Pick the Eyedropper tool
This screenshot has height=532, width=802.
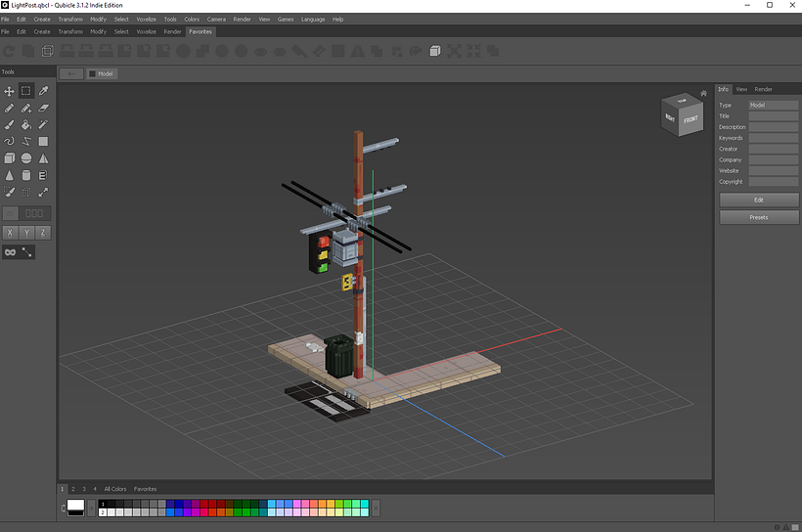(x=43, y=91)
